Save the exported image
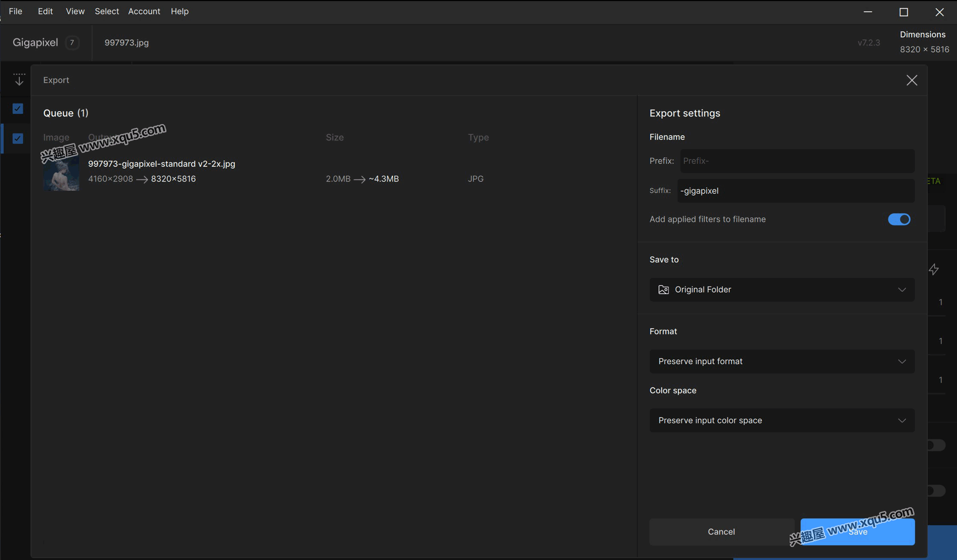The width and height of the screenshot is (957, 560). 857,532
